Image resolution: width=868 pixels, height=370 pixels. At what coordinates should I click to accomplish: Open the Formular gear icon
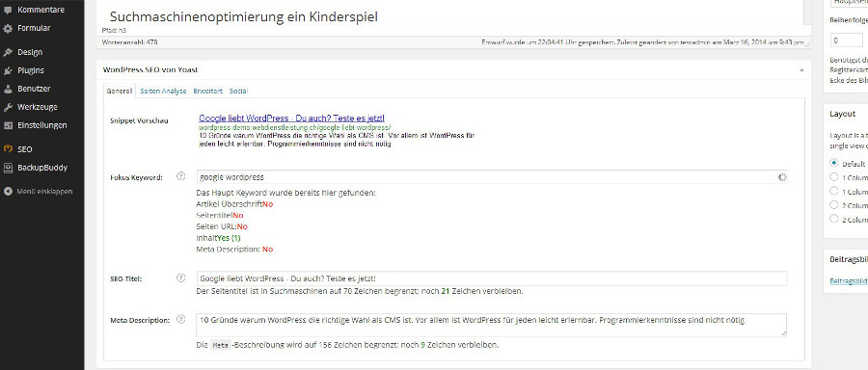tap(8, 28)
